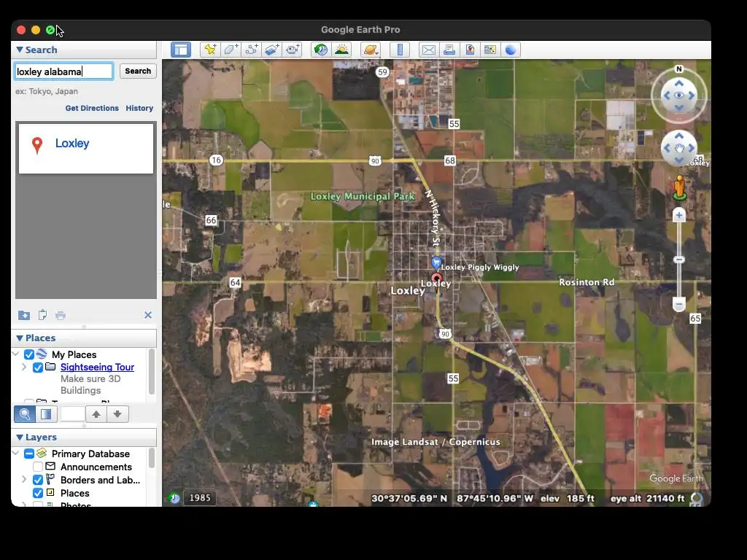Click the Street View pegman icon
747x560 pixels.
679,187
